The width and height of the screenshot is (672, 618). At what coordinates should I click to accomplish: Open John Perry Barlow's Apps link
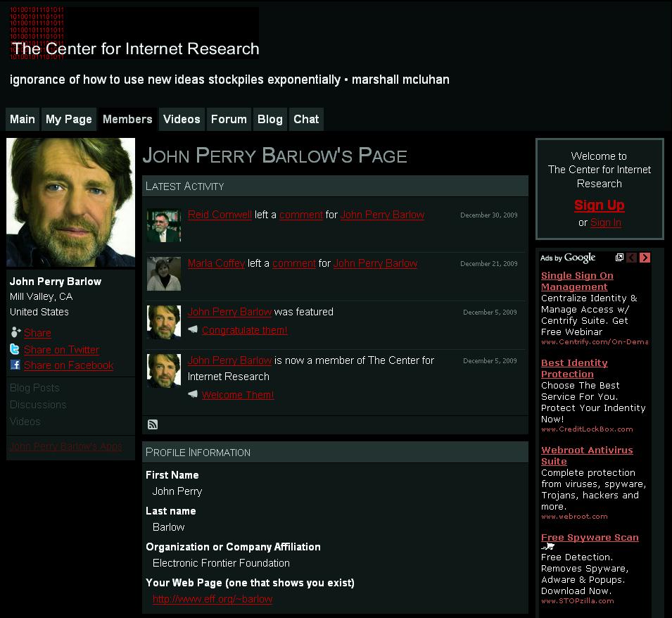click(x=65, y=446)
